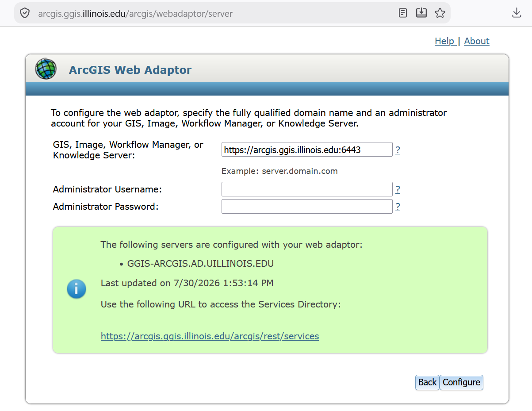
Task: Open the About link
Action: [477, 41]
